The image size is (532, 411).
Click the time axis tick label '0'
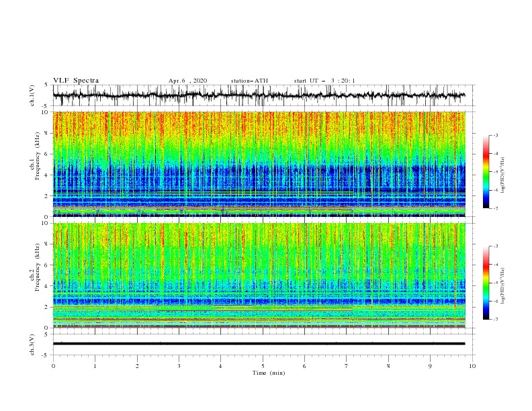pos(53,366)
